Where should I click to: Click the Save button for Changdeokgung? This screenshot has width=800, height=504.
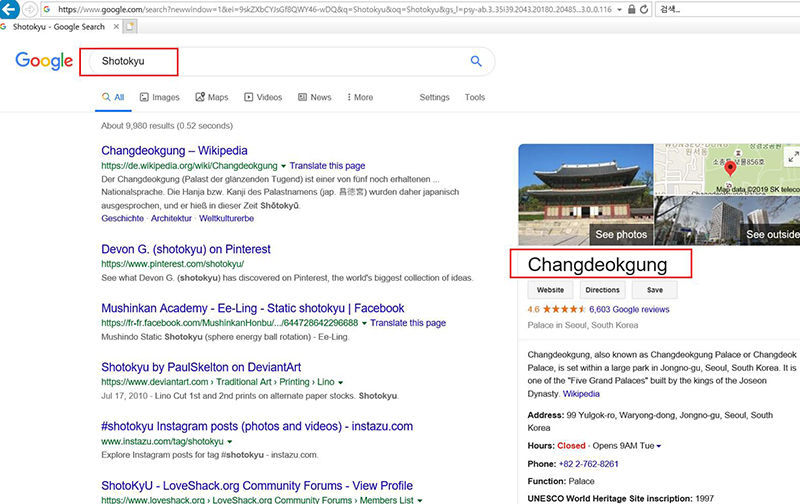click(x=655, y=290)
